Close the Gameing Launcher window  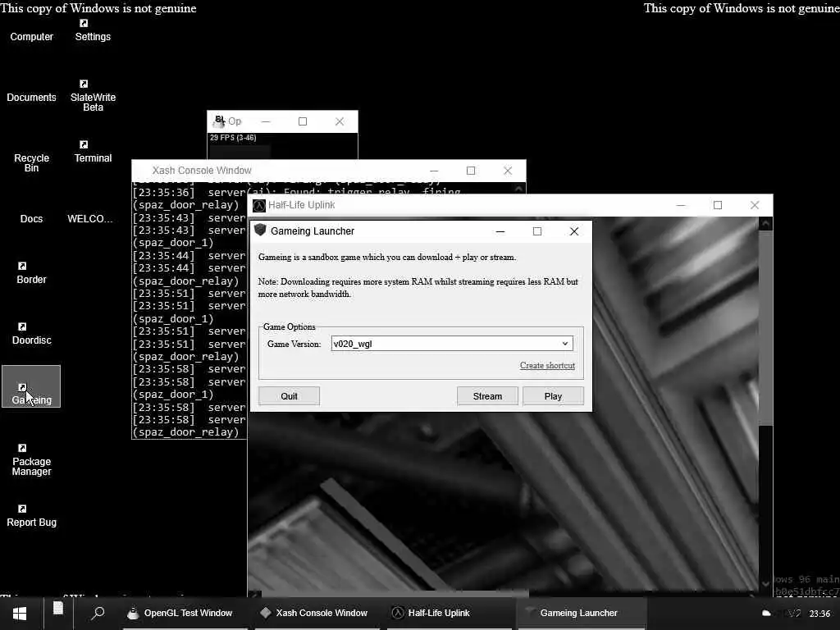[574, 231]
